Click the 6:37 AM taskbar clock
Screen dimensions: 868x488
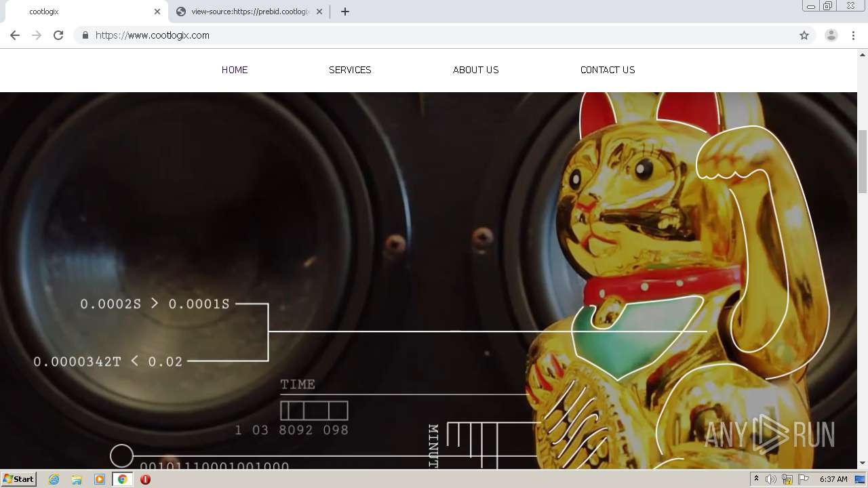click(833, 479)
